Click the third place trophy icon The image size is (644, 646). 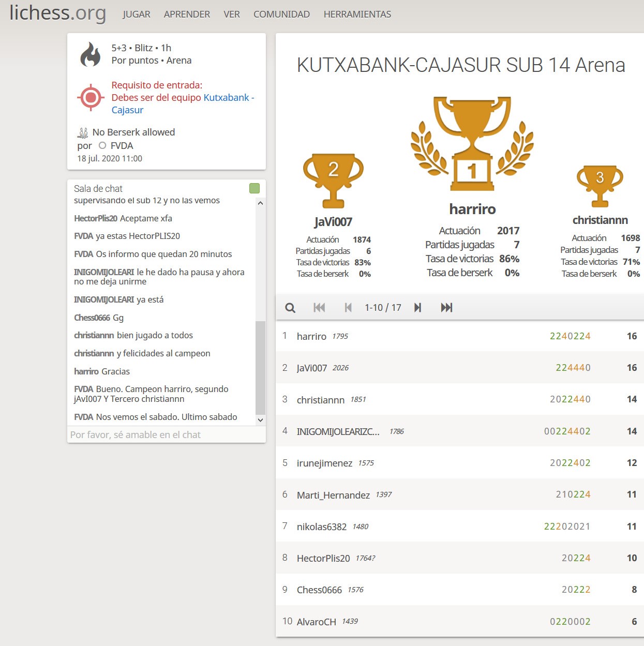click(600, 185)
